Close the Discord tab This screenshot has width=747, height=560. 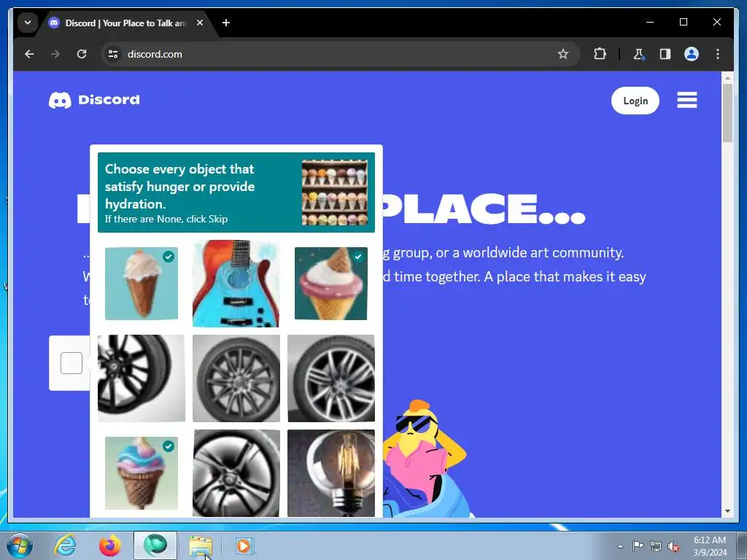click(200, 23)
